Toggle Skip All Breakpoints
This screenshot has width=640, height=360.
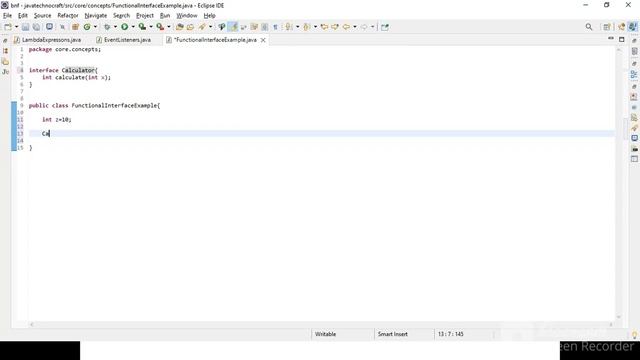[x=62, y=27]
